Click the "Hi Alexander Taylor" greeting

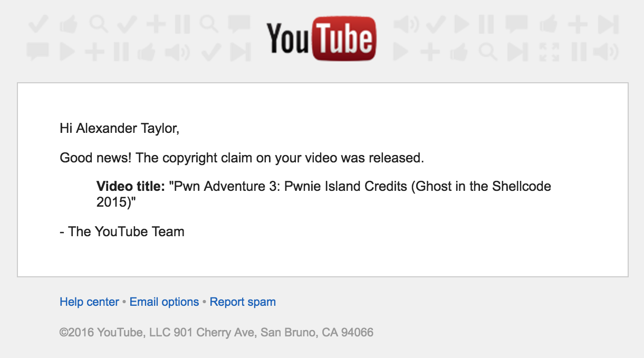[x=120, y=128]
